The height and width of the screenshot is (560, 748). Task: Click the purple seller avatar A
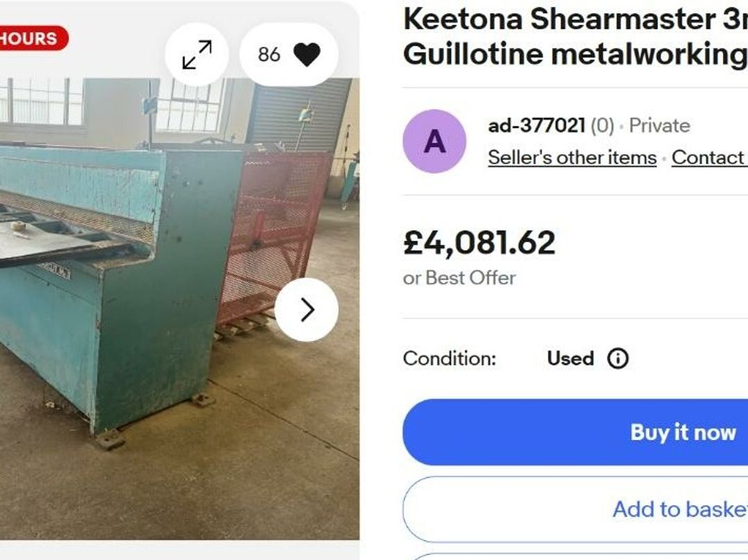coord(434,142)
